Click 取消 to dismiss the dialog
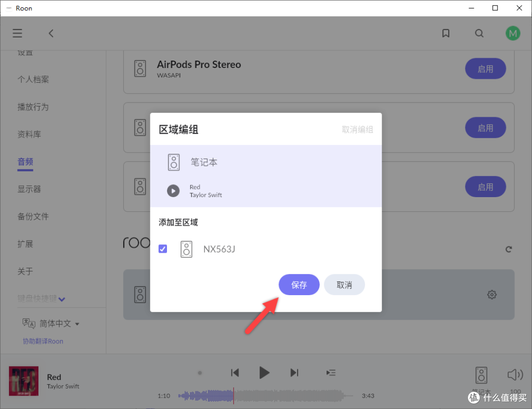The image size is (532, 409). click(344, 285)
